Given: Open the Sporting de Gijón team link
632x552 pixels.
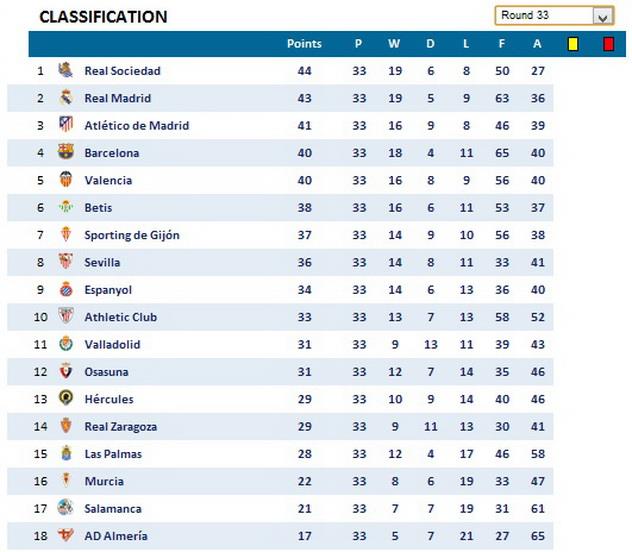Looking at the screenshot, I should click(x=131, y=235).
